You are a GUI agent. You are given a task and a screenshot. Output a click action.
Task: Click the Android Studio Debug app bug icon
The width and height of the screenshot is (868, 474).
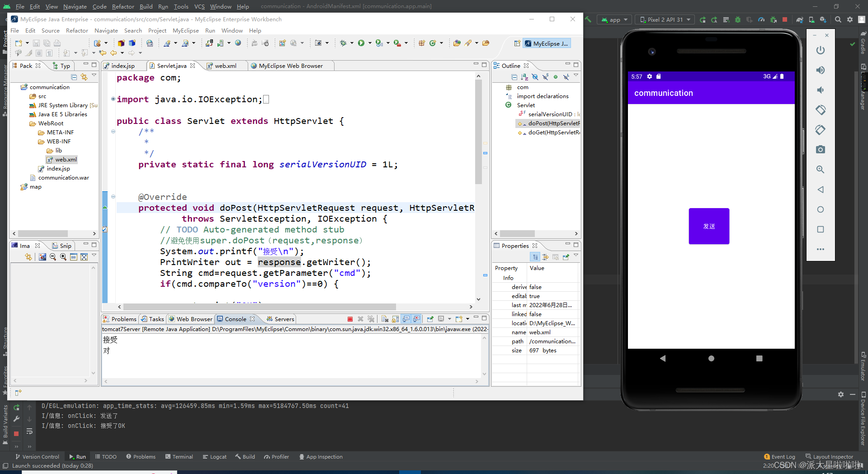pyautogui.click(x=738, y=19)
